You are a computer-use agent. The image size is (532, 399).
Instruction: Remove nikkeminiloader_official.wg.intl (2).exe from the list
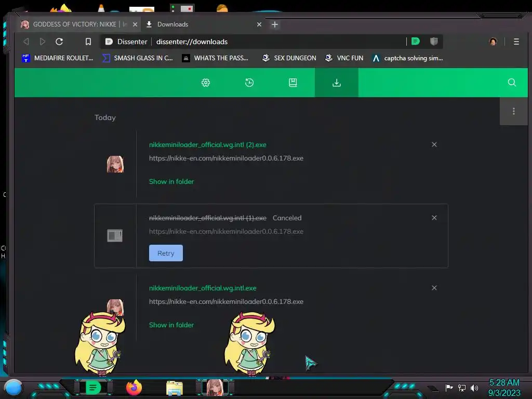click(434, 144)
